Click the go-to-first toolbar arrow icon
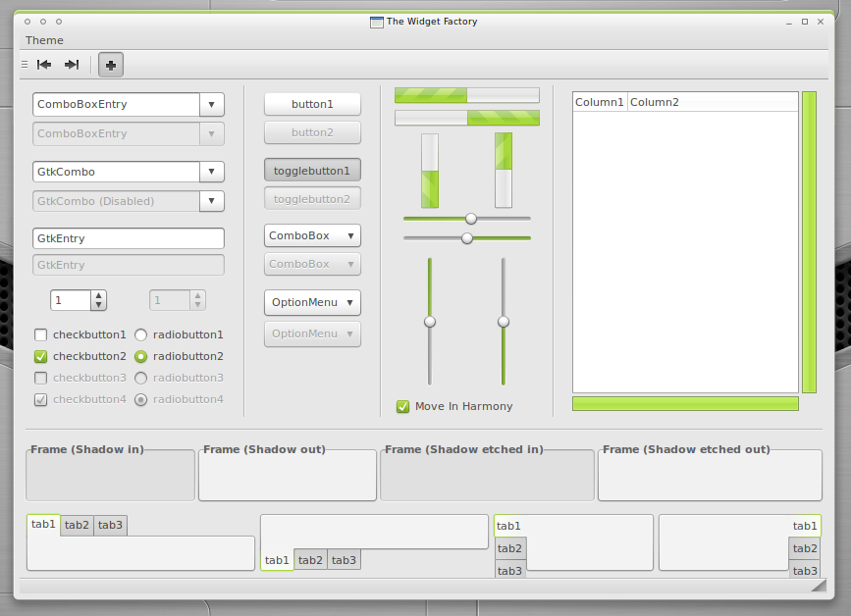This screenshot has width=851, height=616. 44,65
